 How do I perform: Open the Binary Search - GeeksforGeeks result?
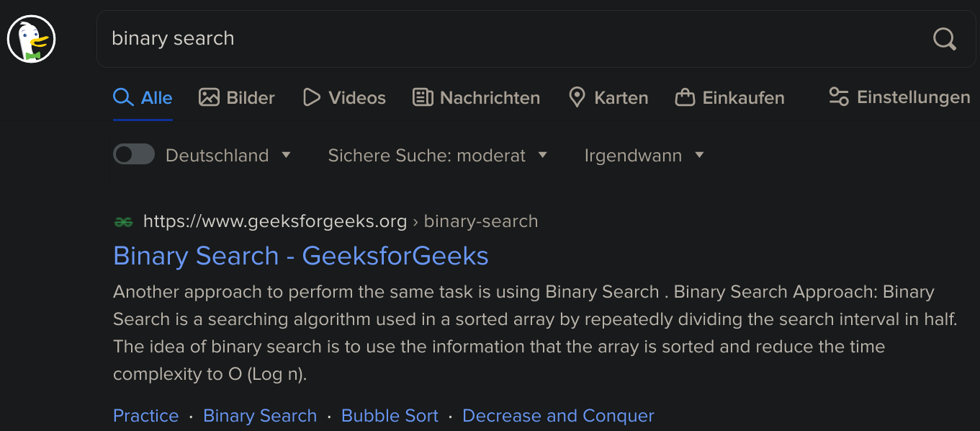pos(301,256)
